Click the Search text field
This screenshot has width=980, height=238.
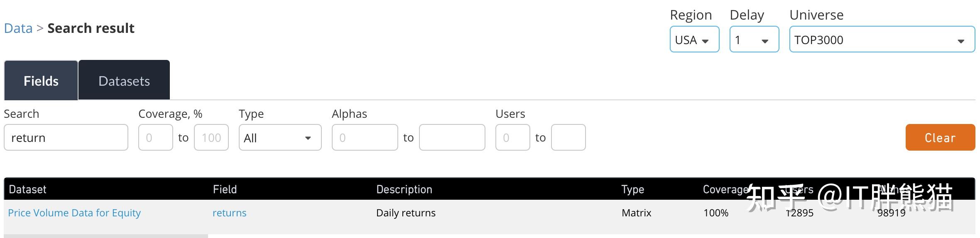[66, 138]
